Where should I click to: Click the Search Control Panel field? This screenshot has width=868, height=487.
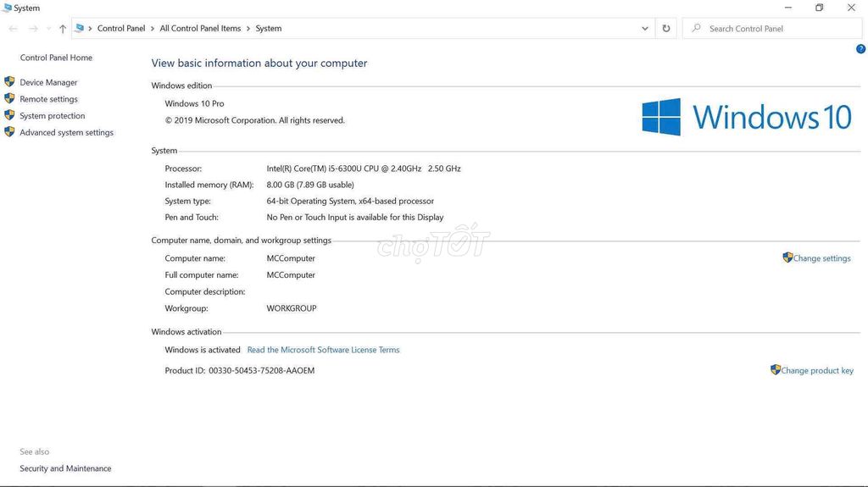pyautogui.click(x=772, y=29)
